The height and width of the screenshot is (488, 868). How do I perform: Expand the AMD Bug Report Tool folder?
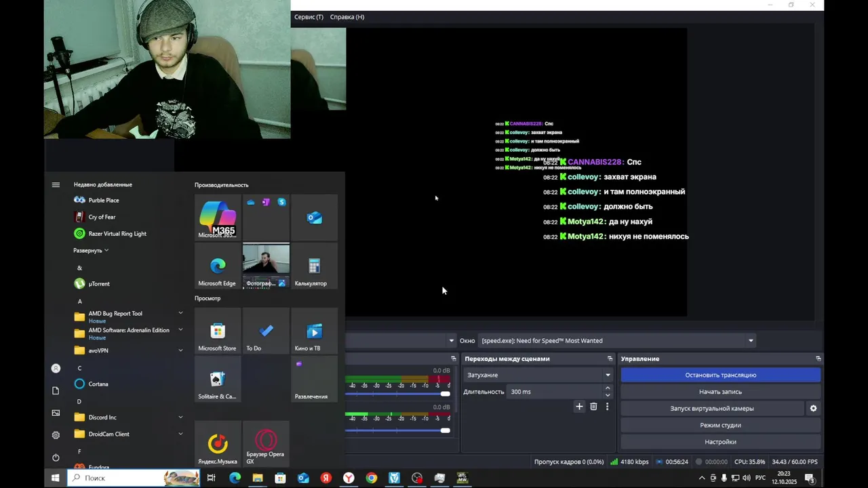click(x=180, y=313)
